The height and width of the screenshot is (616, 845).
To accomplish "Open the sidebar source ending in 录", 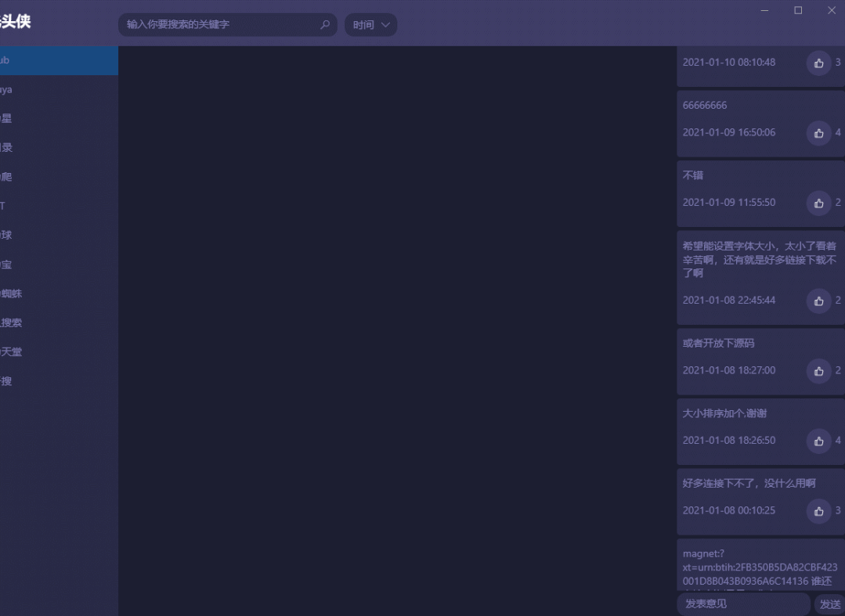I will [59, 147].
